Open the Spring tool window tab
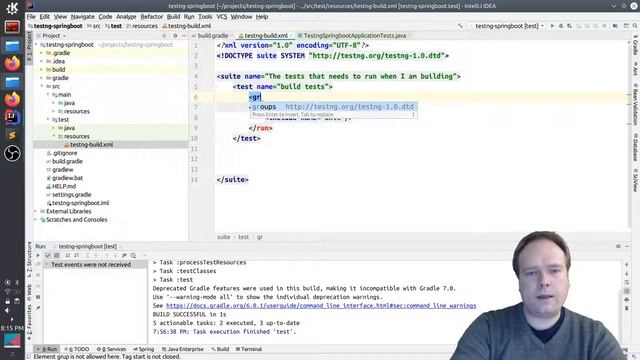640x360 pixels. 144,349
